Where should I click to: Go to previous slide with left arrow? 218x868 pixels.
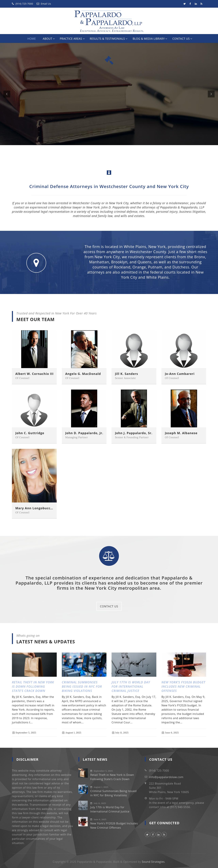coord(7,94)
